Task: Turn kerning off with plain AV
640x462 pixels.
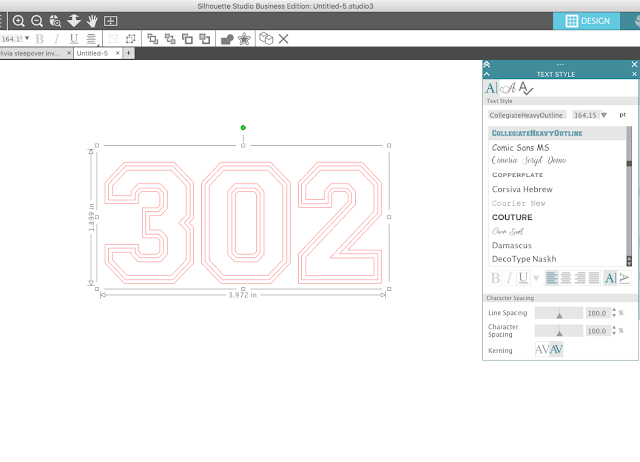Action: (x=542, y=350)
